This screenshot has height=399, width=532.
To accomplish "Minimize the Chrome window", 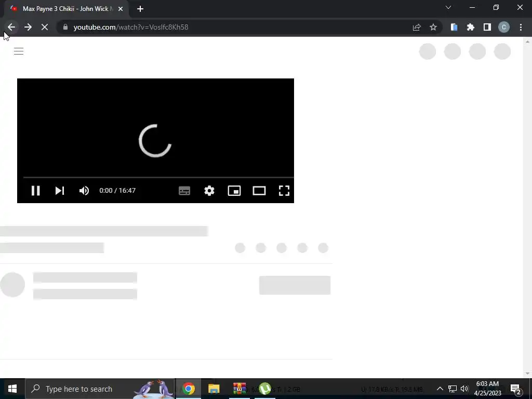I will point(472,7).
